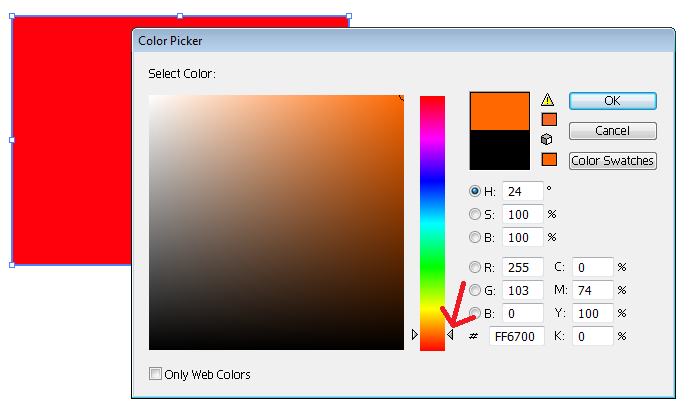Click the bottom-left corner handle of rectangle

pos(12,265)
